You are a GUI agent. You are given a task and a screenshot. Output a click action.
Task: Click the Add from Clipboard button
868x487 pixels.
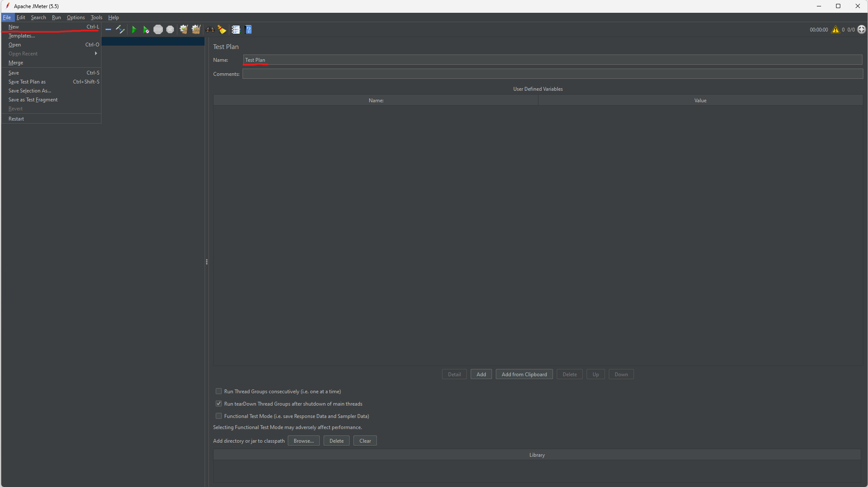524,374
